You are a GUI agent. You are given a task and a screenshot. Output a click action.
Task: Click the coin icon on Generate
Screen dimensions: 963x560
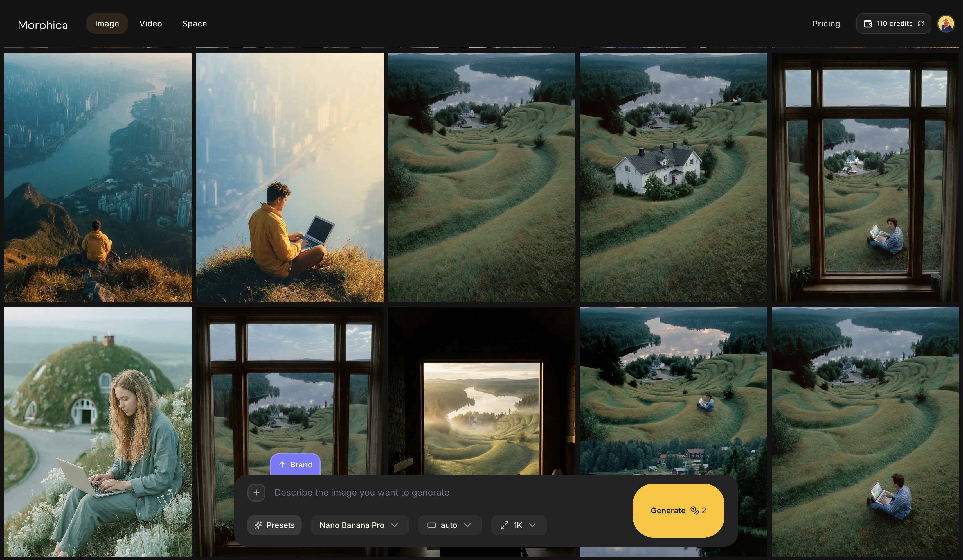[694, 511]
